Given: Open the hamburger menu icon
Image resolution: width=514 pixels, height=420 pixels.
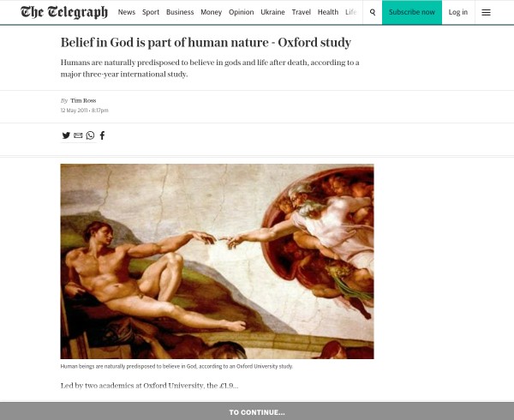Looking at the screenshot, I should pyautogui.click(x=486, y=13).
